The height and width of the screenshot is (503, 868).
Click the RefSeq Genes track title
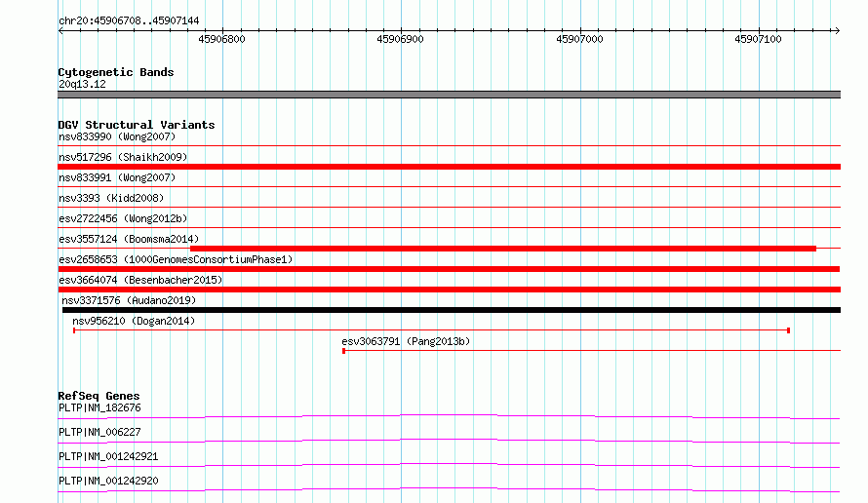pos(99,396)
